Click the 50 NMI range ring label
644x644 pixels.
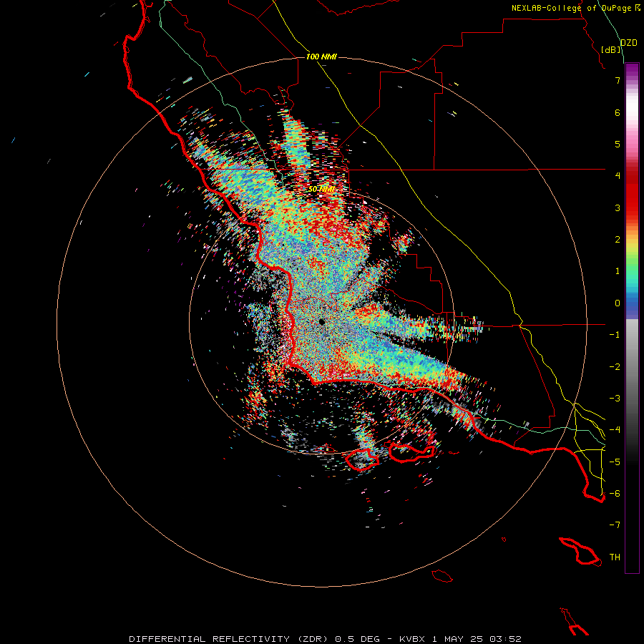(x=321, y=190)
